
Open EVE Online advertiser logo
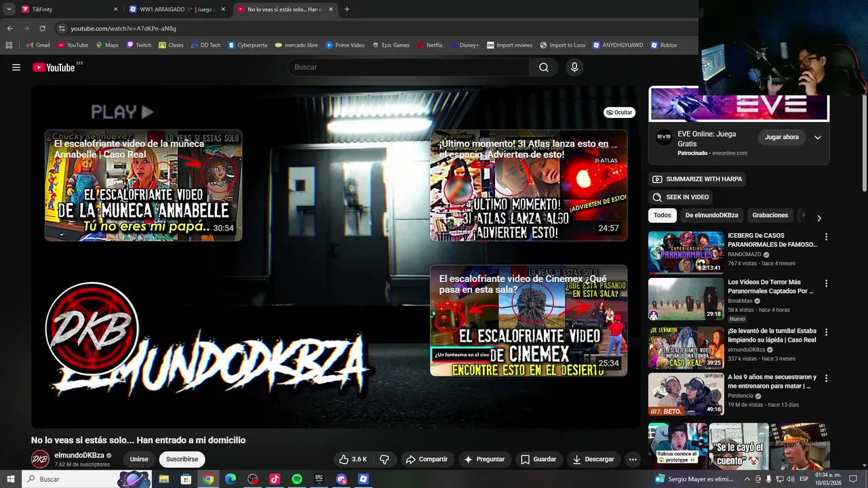[664, 137]
